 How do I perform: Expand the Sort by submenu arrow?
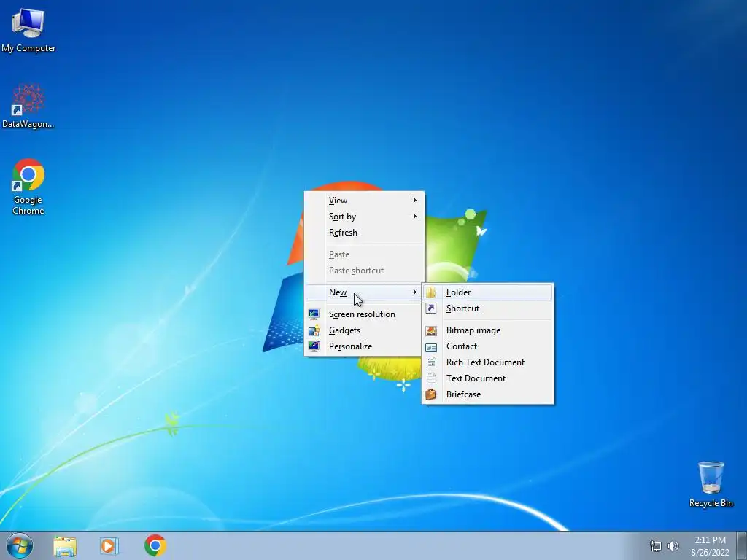click(x=415, y=216)
